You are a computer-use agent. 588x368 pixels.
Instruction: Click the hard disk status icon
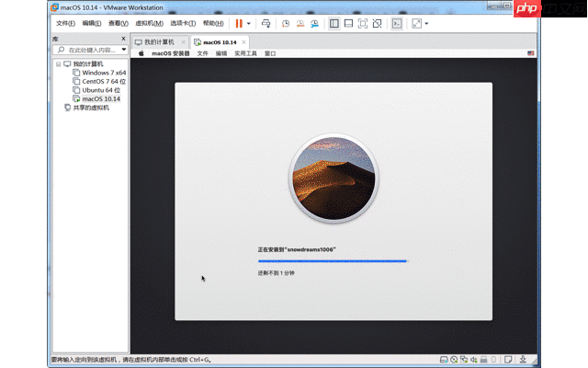444,360
